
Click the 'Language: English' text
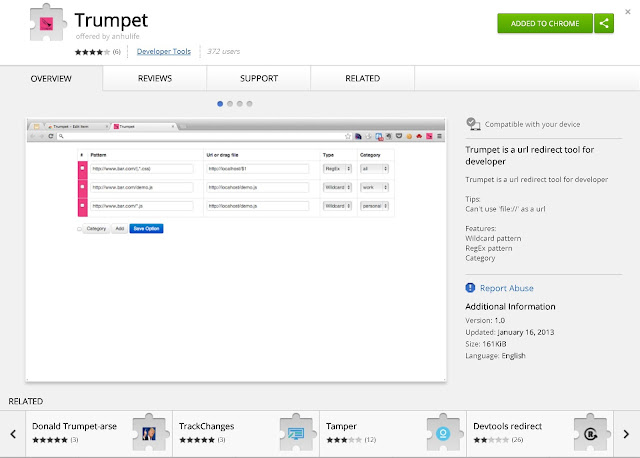(496, 356)
